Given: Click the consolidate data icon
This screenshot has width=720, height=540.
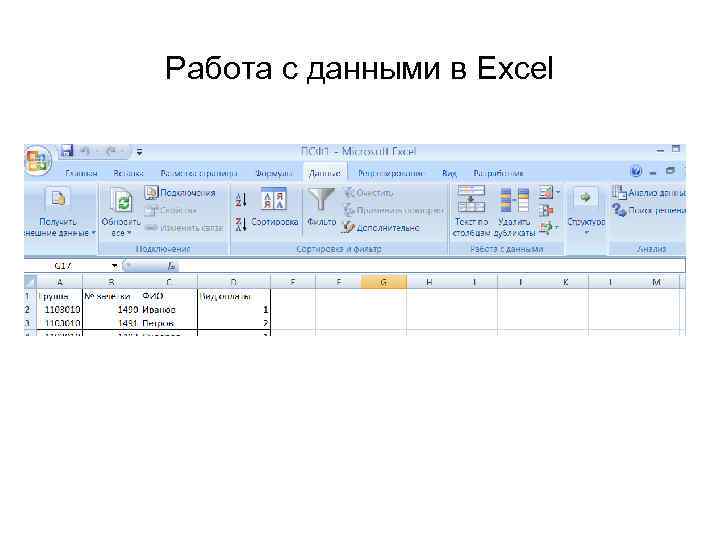Looking at the screenshot, I should coord(546,210).
